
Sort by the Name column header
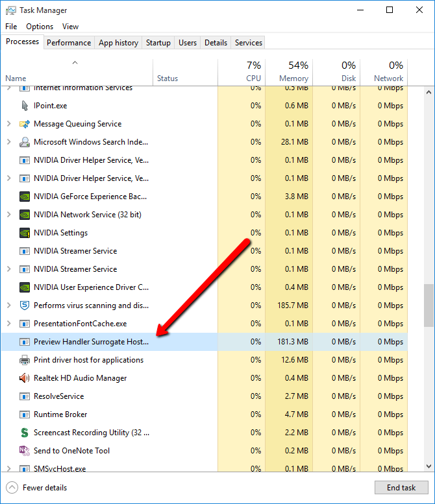pos(77,72)
